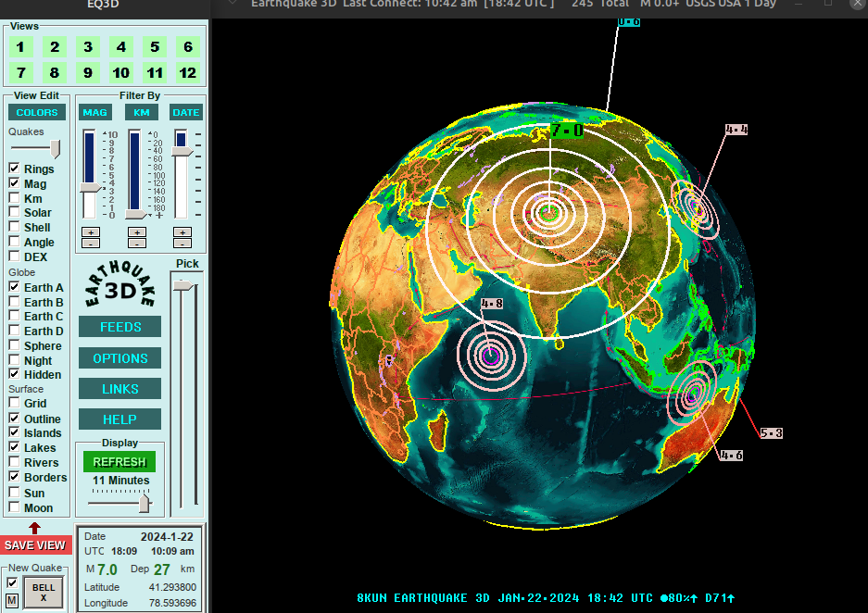Screen dimensions: 868x613
Task: Select view preset 9
Action: [x=88, y=72]
